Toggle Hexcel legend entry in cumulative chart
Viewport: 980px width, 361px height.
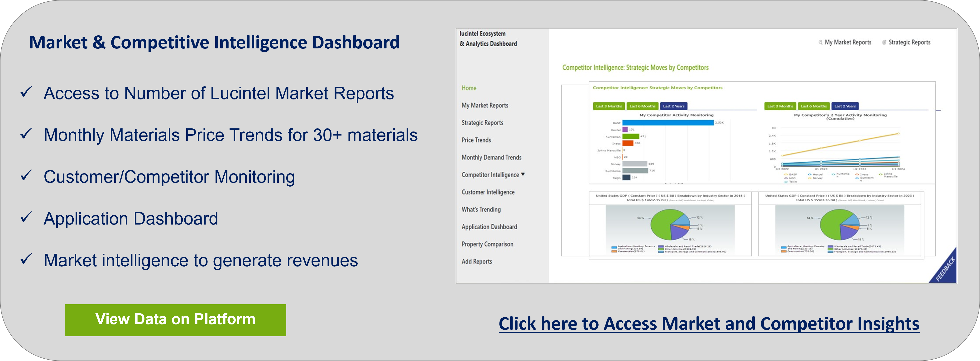click(x=815, y=174)
